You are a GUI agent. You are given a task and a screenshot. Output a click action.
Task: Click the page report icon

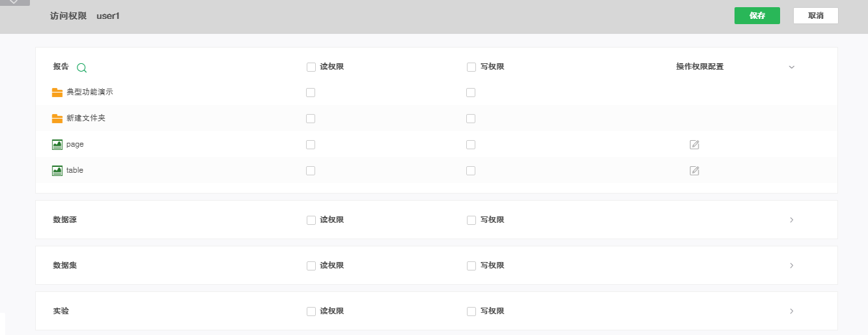tap(57, 145)
